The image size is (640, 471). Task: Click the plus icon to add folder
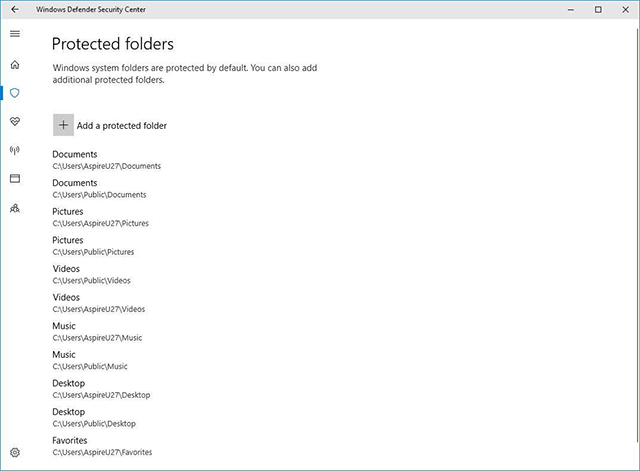coord(63,125)
